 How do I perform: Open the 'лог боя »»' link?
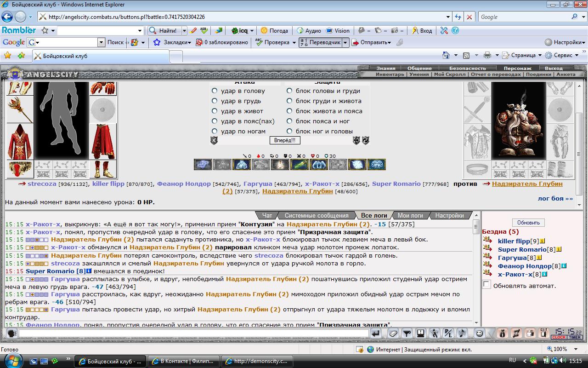(555, 198)
